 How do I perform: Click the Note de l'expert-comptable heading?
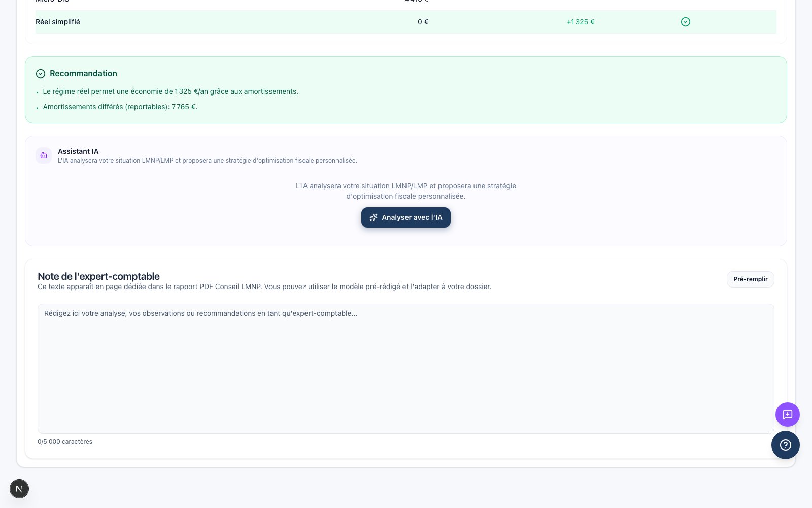pos(98,276)
